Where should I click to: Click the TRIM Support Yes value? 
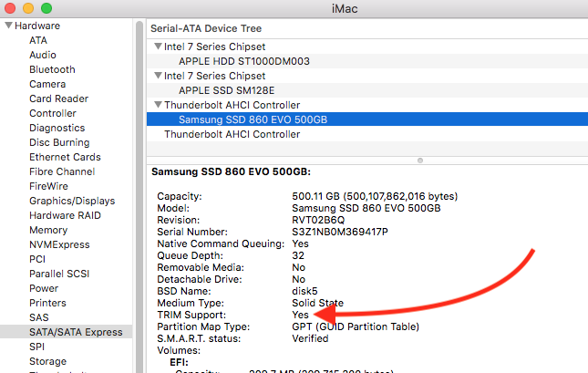pyautogui.click(x=300, y=315)
